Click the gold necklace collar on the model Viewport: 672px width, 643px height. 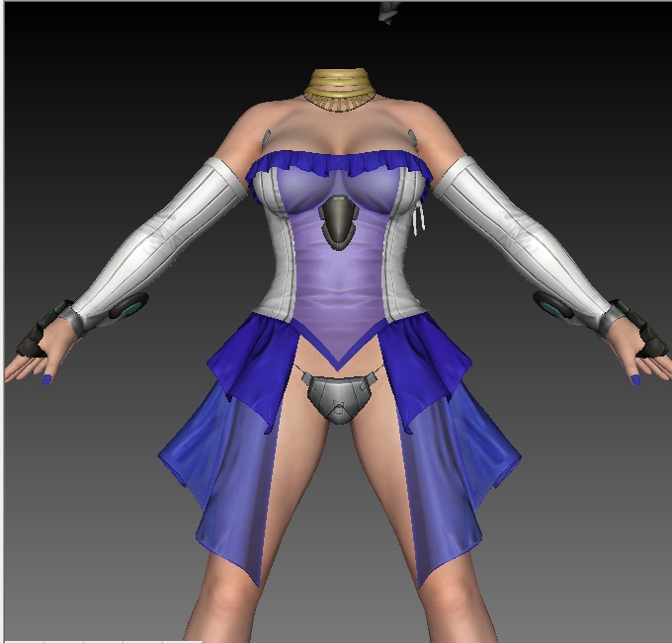point(341,89)
